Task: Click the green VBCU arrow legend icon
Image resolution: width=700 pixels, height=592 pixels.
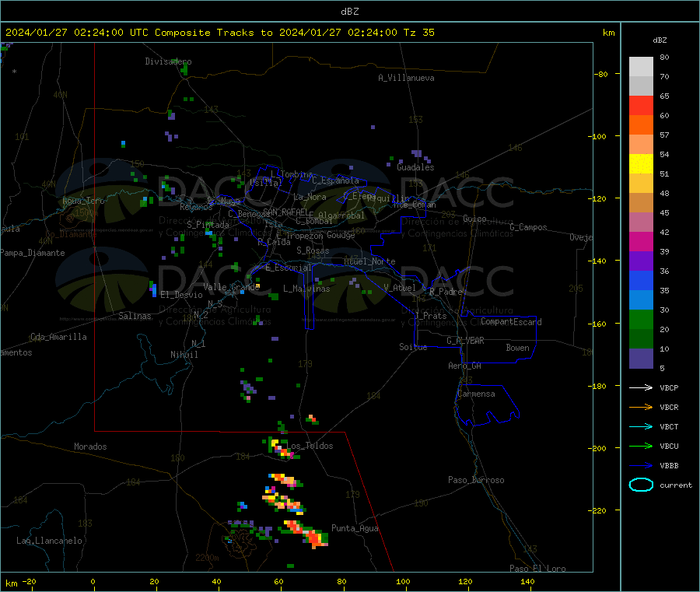Action: tap(641, 446)
